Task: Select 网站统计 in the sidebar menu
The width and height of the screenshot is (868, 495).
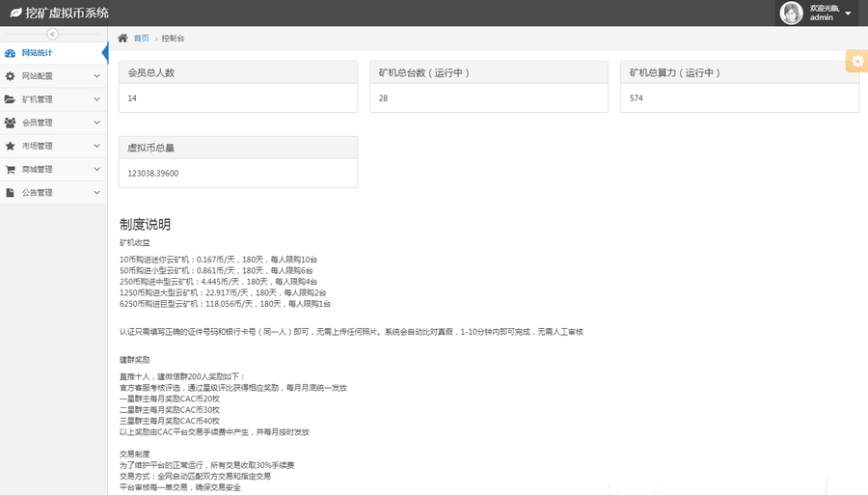Action: tap(38, 53)
